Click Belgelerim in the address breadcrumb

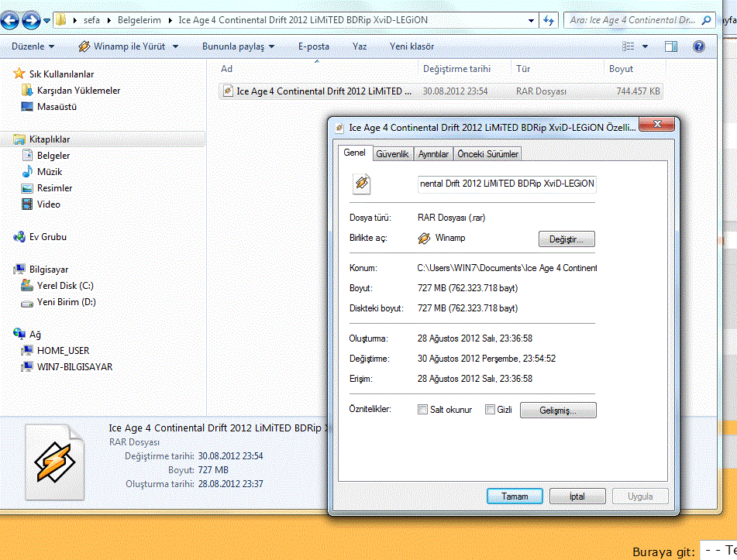(x=139, y=20)
